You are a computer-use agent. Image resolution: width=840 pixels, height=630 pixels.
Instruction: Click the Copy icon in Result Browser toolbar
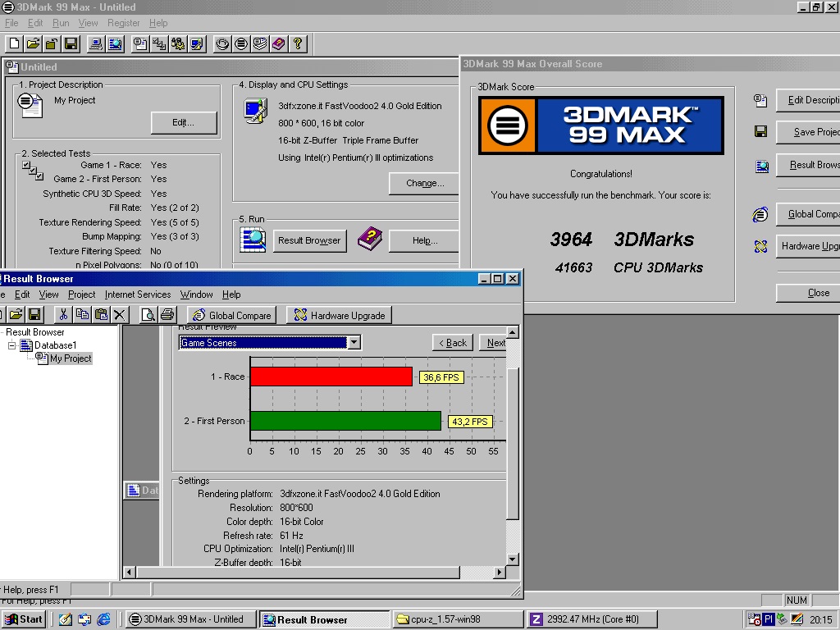82,314
